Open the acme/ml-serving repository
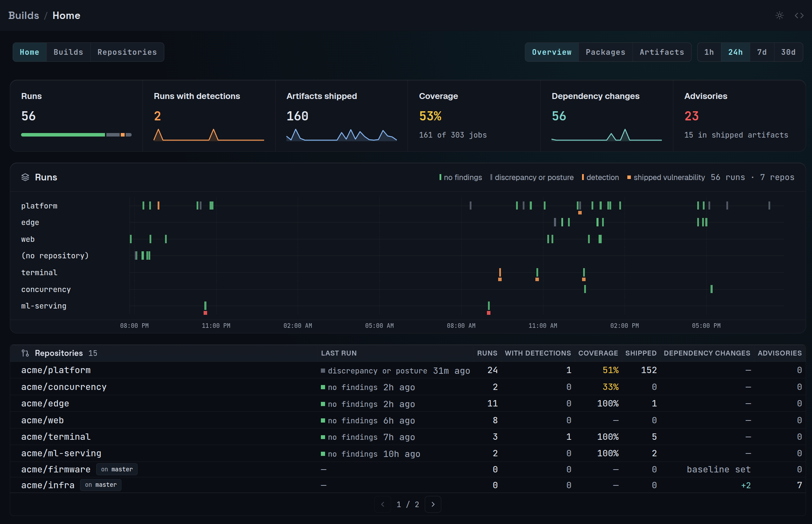Screen dimensions: 812x524 point(408,453)
